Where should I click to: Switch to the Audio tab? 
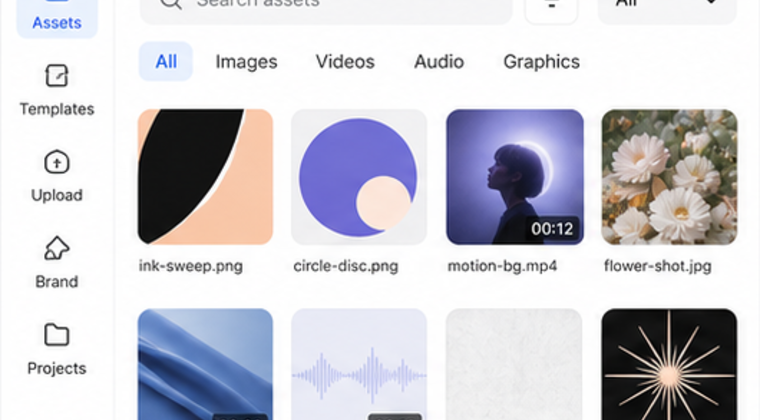[439, 62]
